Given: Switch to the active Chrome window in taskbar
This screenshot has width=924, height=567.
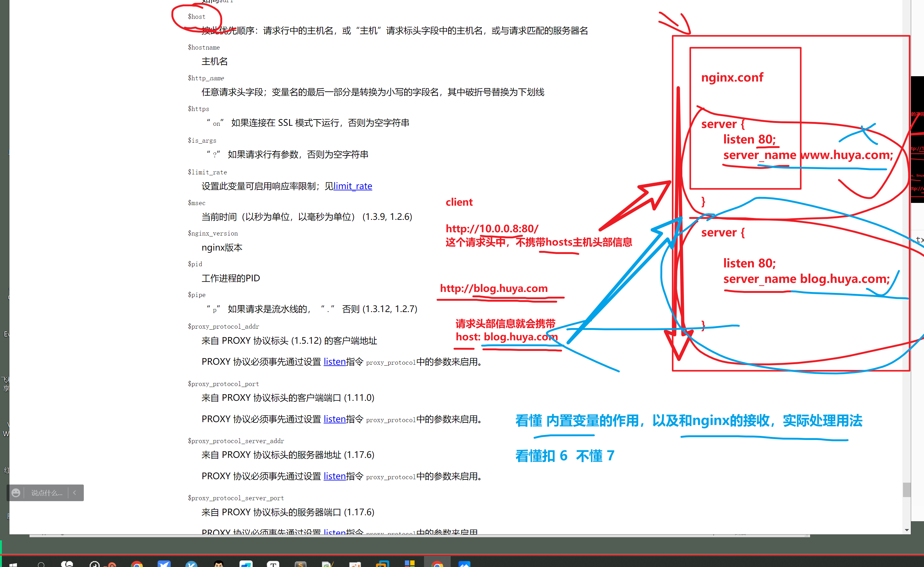Looking at the screenshot, I should pos(437,564).
